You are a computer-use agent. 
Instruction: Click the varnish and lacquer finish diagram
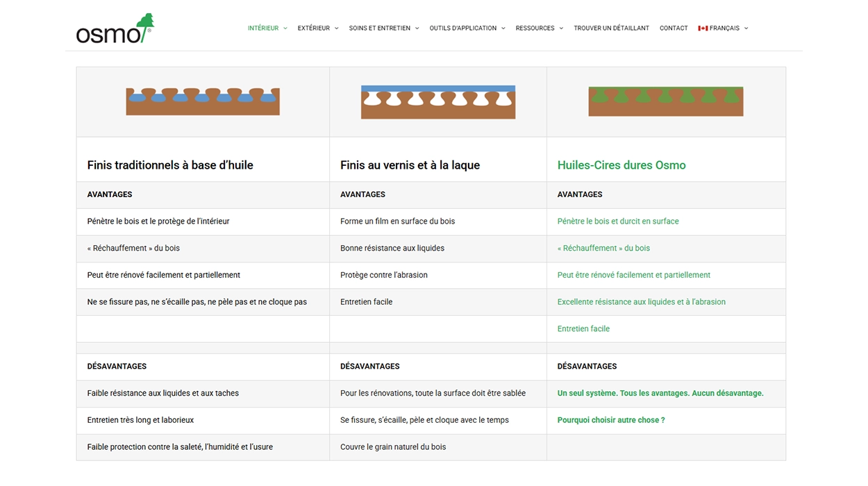[x=437, y=102]
